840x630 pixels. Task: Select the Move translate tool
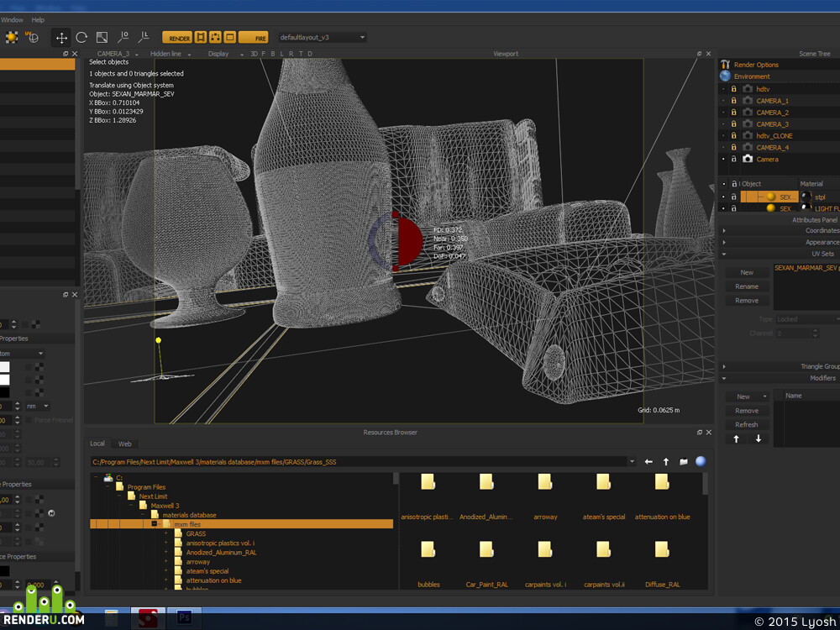(61, 38)
